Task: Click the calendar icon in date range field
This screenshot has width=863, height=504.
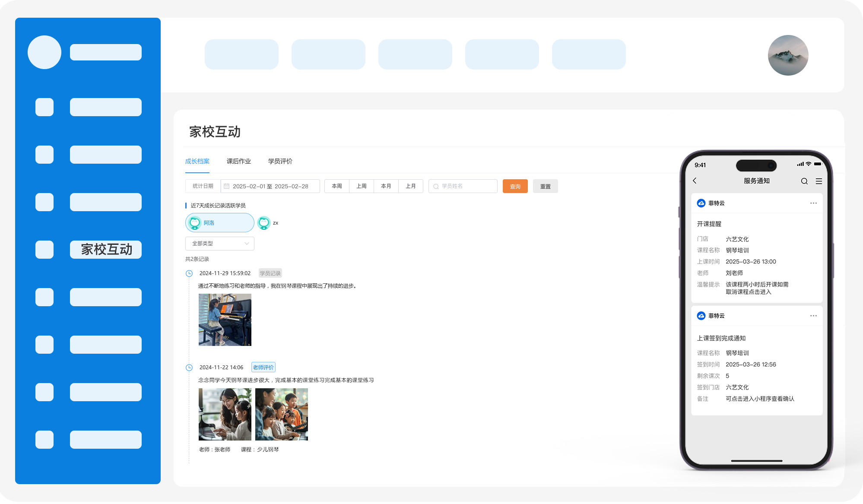Action: click(x=227, y=186)
